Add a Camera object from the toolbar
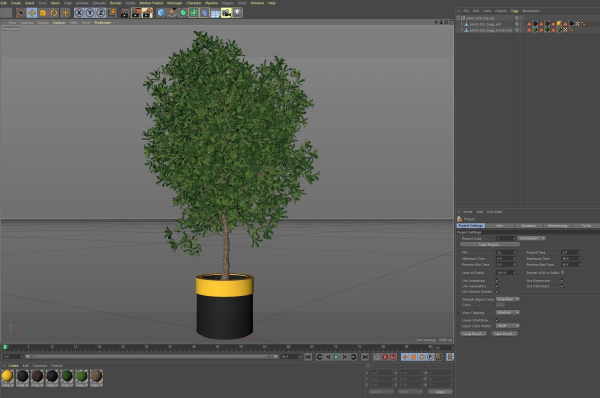Viewport: 600px width, 398px height. click(x=226, y=13)
